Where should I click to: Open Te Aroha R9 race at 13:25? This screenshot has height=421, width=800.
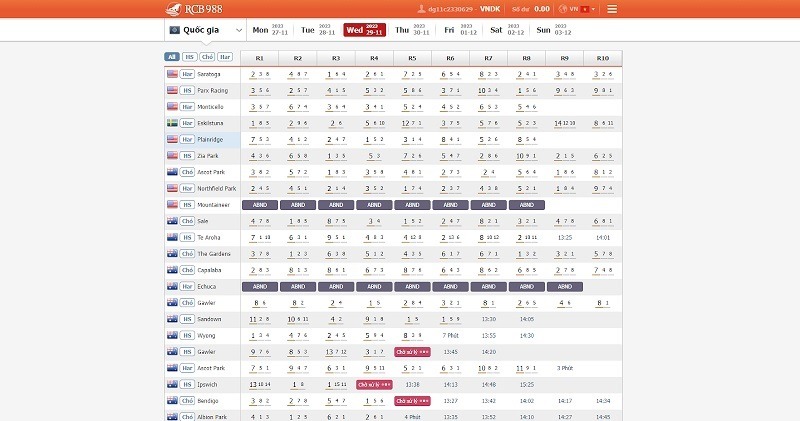point(564,237)
